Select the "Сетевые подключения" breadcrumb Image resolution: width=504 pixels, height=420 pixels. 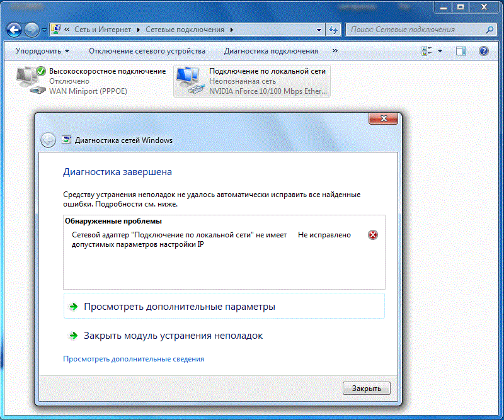coord(185,30)
